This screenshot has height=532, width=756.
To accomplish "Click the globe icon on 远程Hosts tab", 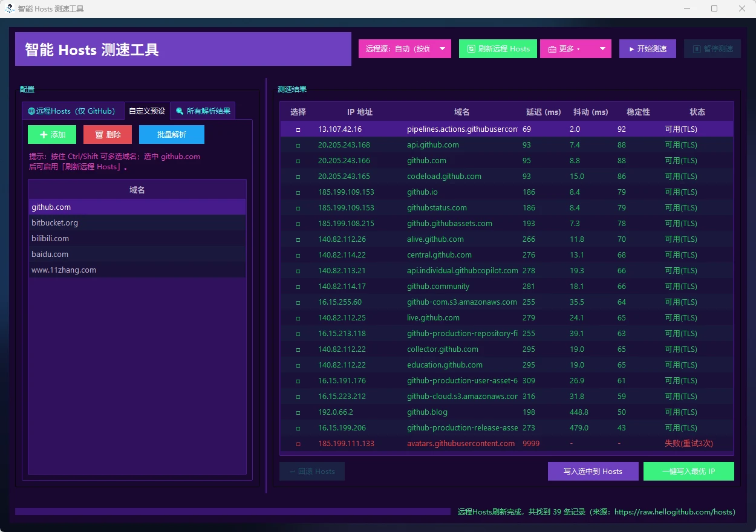I will [31, 111].
